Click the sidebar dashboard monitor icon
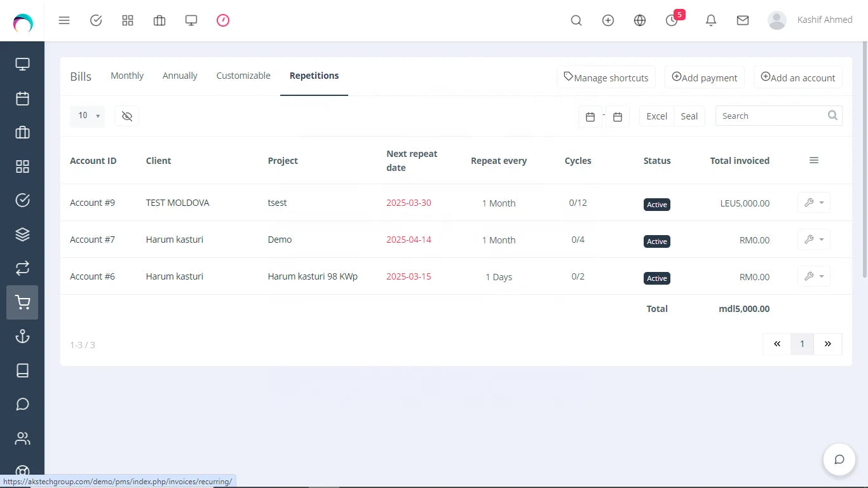 (x=22, y=64)
